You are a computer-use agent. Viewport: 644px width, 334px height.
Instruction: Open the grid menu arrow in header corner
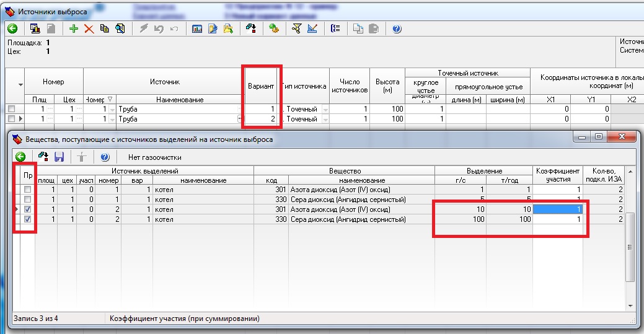coord(21,85)
